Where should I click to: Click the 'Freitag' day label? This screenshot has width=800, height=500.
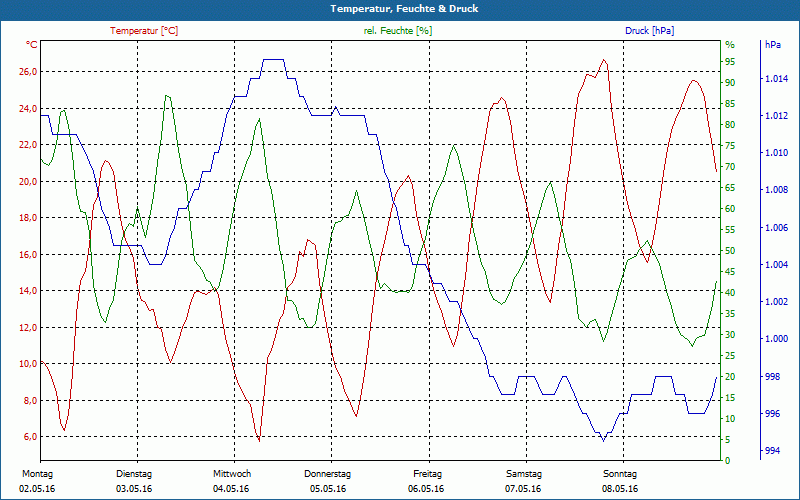pos(428,474)
